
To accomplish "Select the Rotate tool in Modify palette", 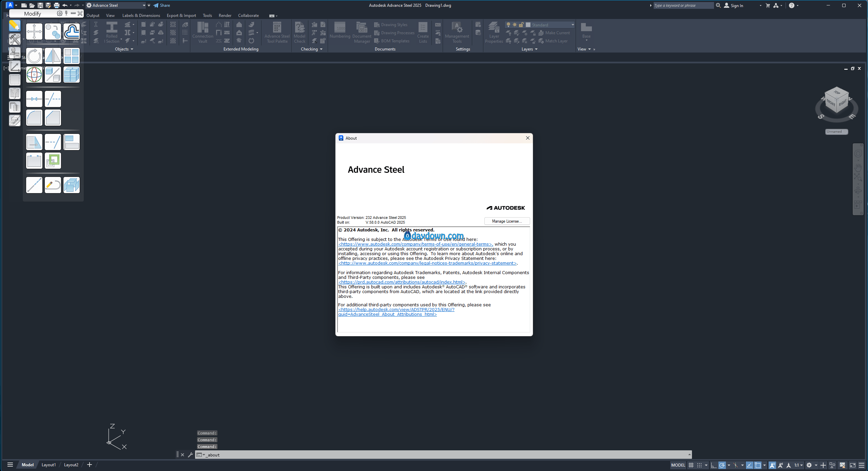I will pyautogui.click(x=34, y=56).
